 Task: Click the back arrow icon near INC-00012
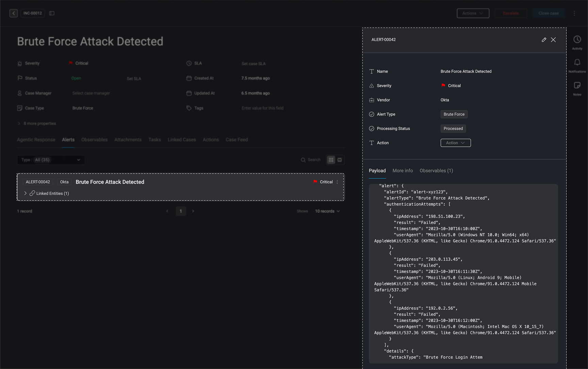click(x=14, y=13)
